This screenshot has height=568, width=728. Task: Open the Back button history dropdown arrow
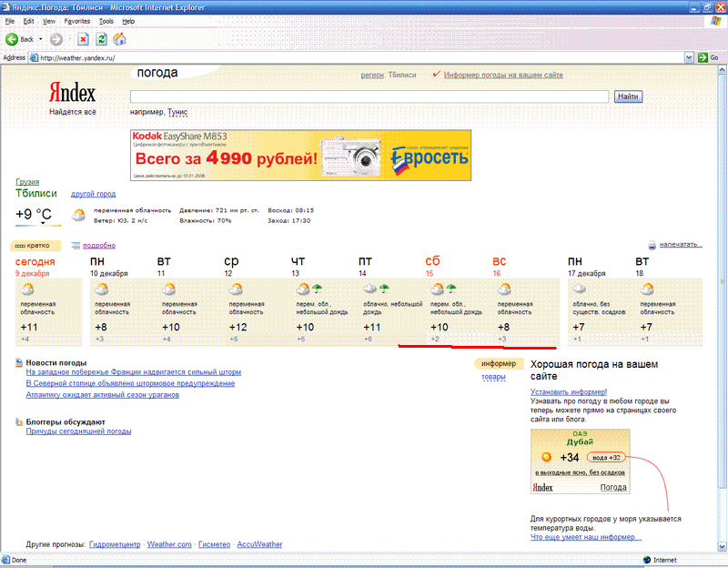click(x=40, y=39)
